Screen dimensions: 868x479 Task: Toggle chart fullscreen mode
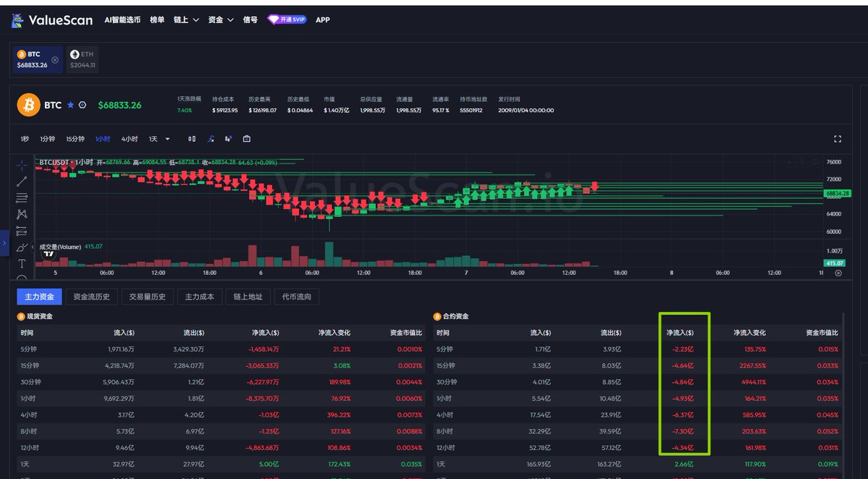tap(838, 139)
